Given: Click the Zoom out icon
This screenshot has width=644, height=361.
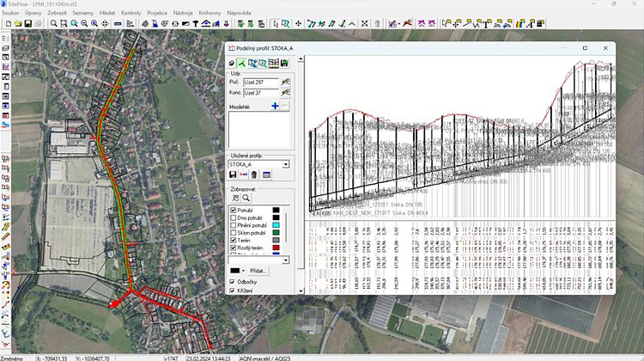Looking at the screenshot, I should pyautogui.click(x=84, y=24).
